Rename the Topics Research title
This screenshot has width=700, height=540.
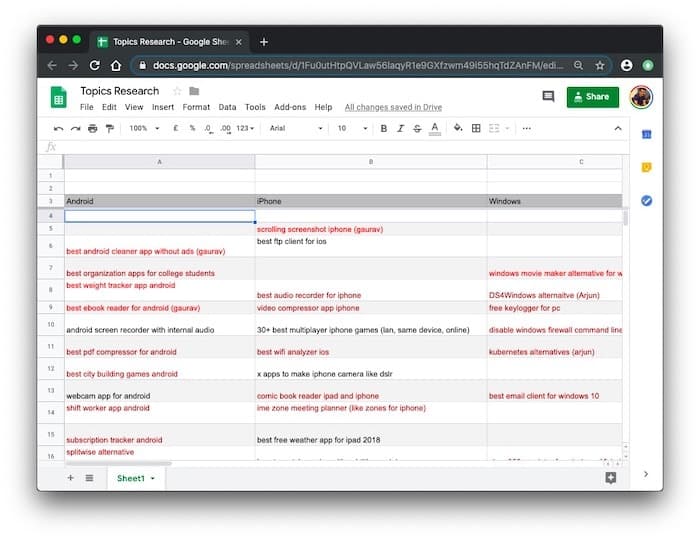point(120,91)
